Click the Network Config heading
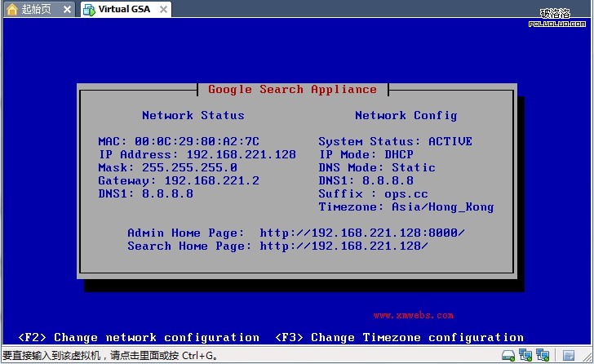The width and height of the screenshot is (594, 364). pos(406,116)
